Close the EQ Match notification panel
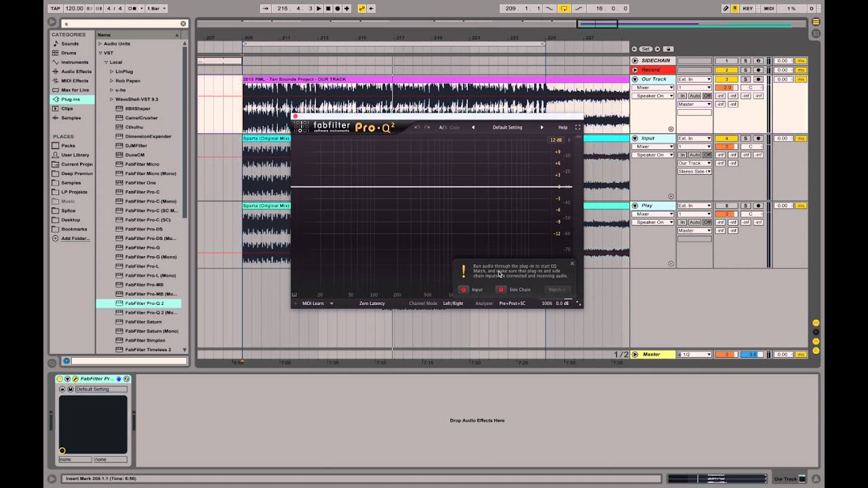868x488 pixels. click(x=572, y=263)
